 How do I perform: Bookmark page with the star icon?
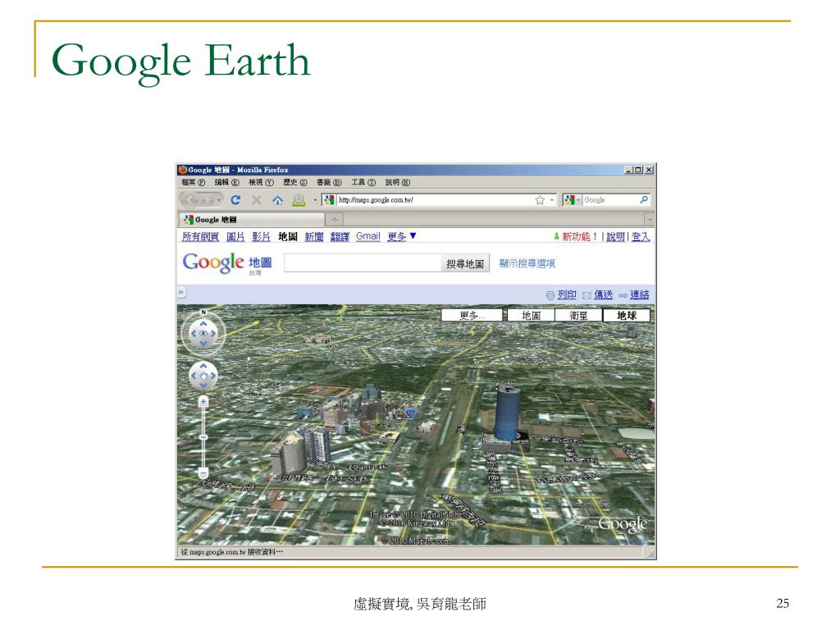(540, 200)
